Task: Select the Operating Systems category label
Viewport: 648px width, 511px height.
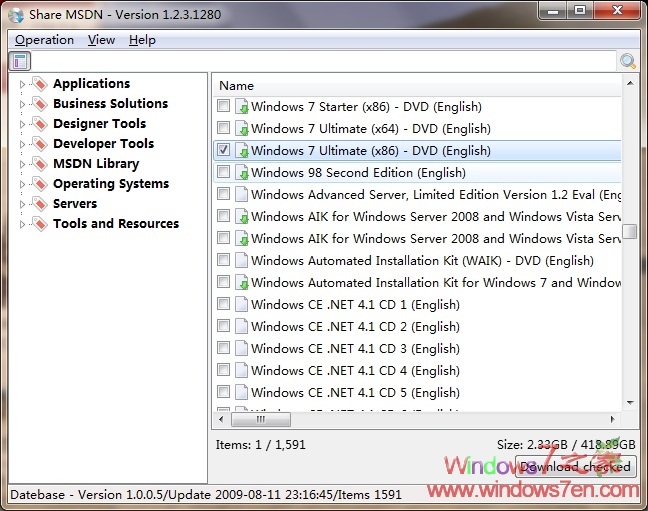Action: pos(111,184)
